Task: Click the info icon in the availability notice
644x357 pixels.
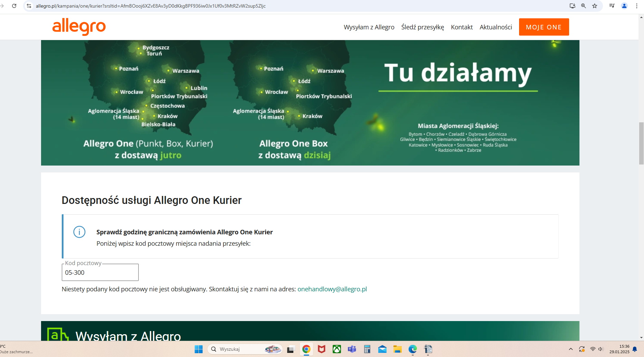Action: [x=80, y=232]
